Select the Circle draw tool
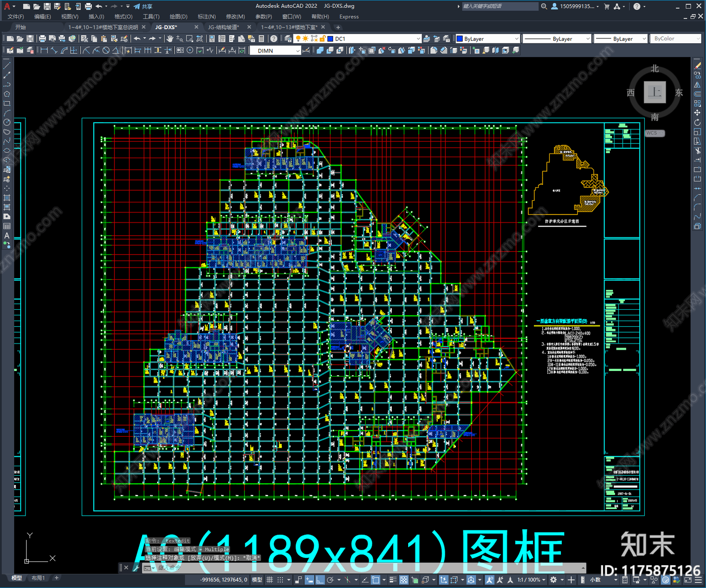Screen dimensions: 706x588 [7, 122]
